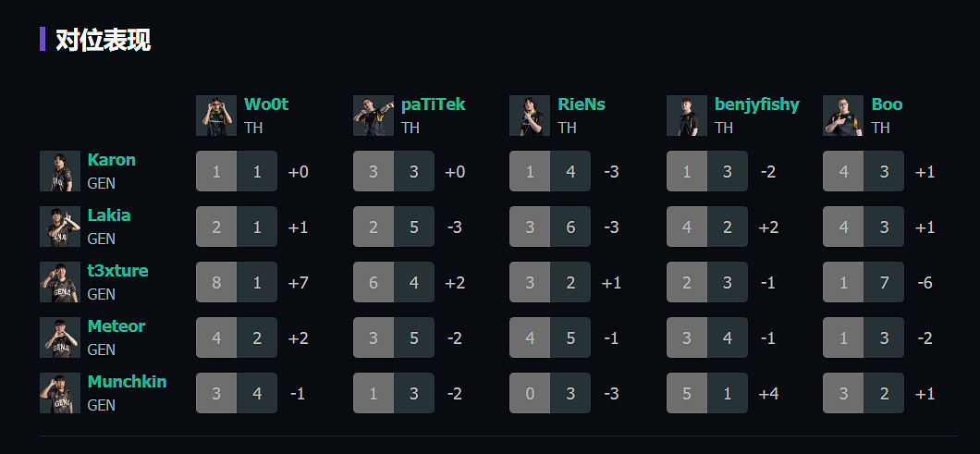Click t3xture's player portrait photo
Viewport: 980px width, 454px height.
pyautogui.click(x=60, y=282)
